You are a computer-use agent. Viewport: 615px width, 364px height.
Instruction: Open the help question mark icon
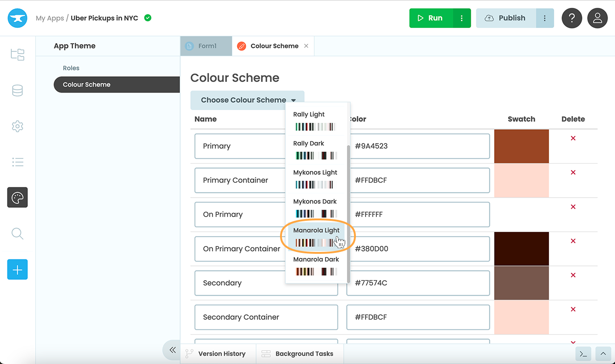point(572,18)
